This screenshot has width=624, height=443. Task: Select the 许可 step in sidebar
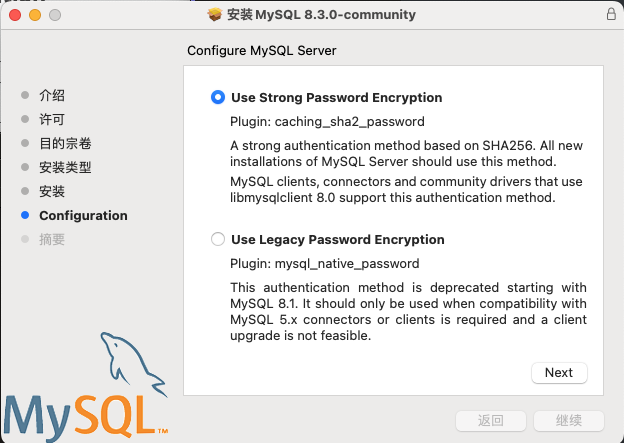52,119
